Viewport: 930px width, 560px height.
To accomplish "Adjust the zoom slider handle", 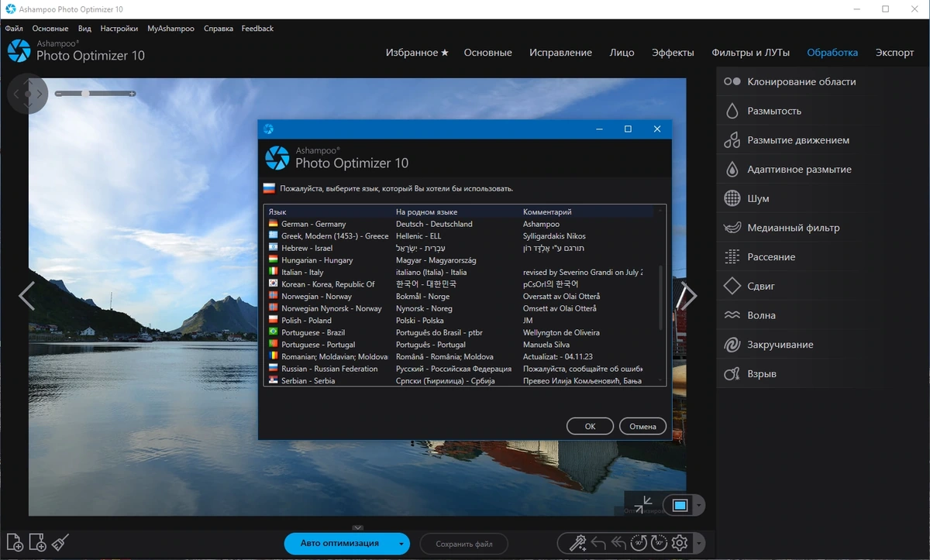I will coord(85,94).
